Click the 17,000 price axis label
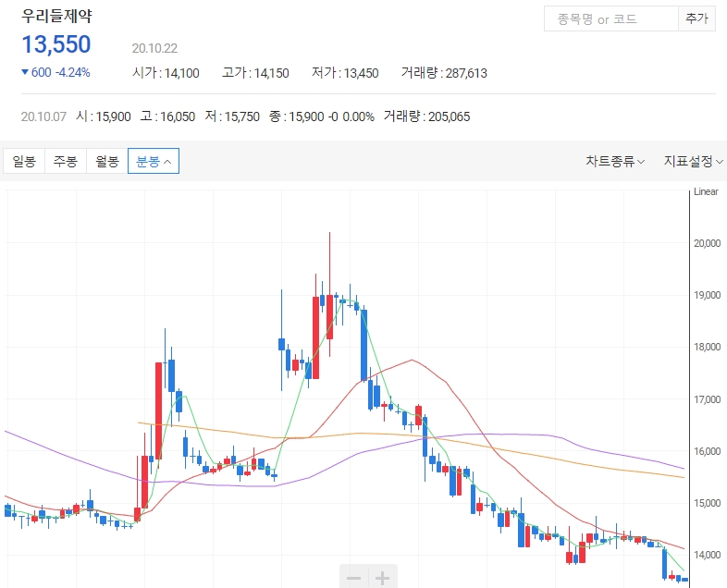The width and height of the screenshot is (727, 588). pyautogui.click(x=707, y=399)
